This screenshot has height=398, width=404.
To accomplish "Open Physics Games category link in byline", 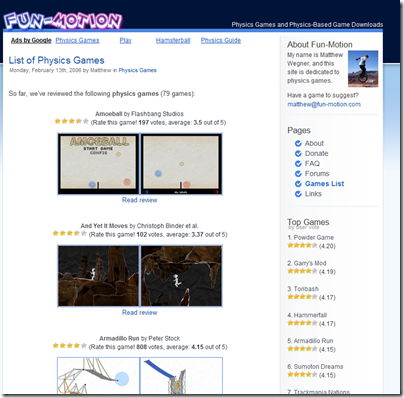I will click(137, 70).
